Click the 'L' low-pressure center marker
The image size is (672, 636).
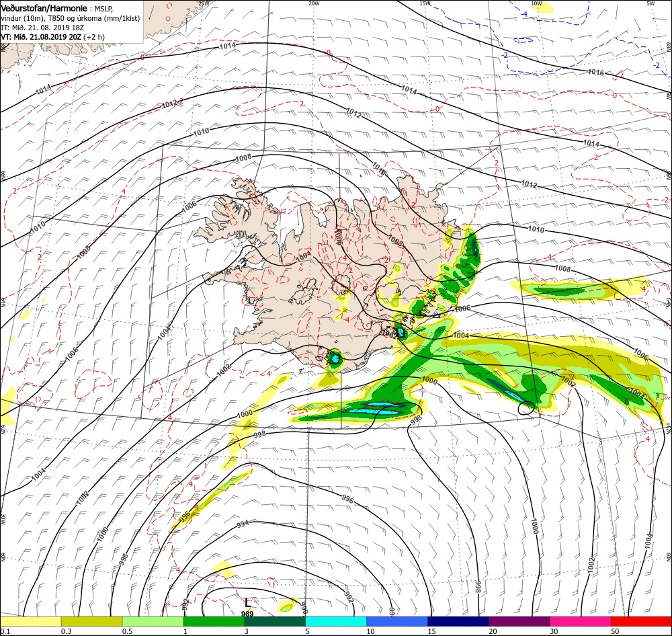coord(247,602)
